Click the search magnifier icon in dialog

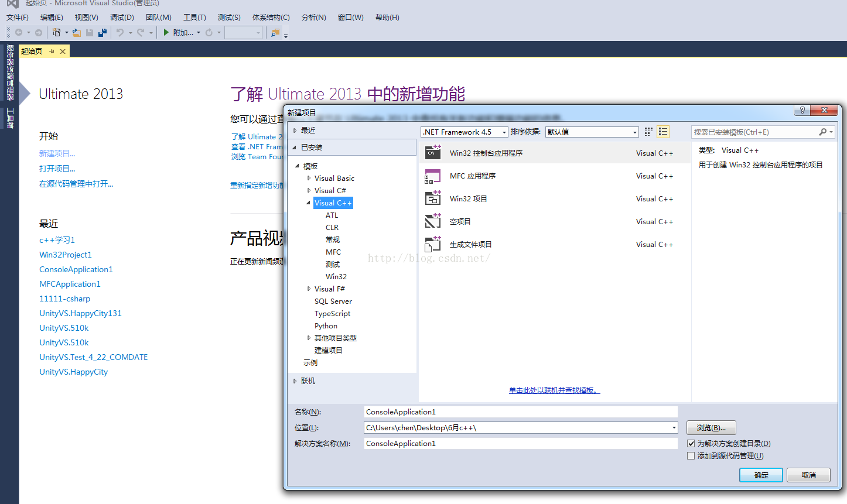coord(823,132)
